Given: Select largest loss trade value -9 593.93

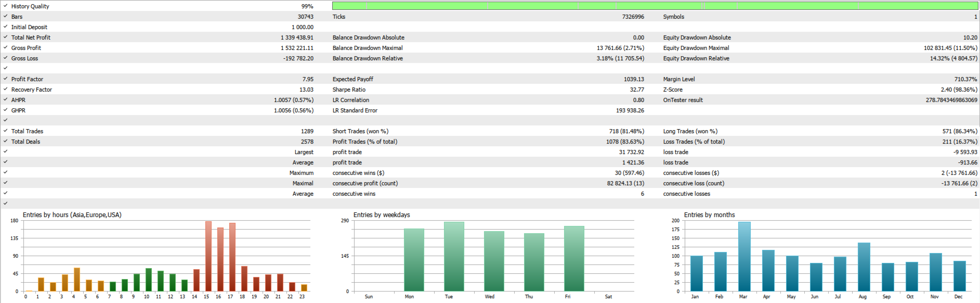Looking at the screenshot, I should coord(965,152).
